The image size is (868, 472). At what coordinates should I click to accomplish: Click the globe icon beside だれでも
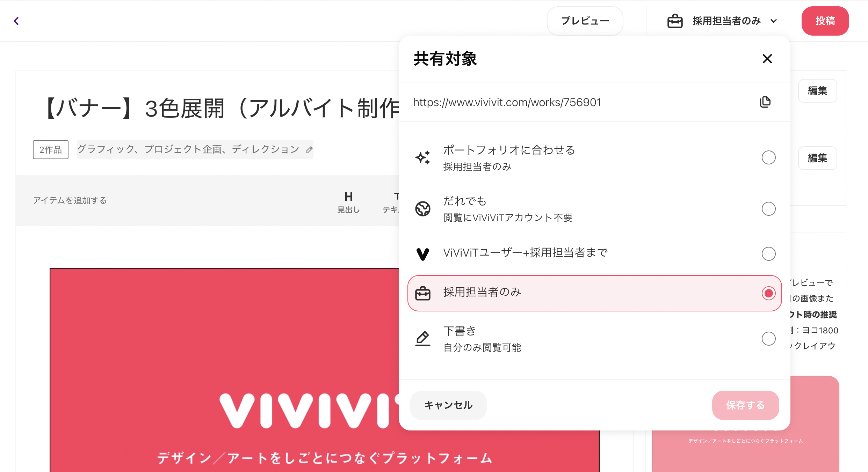[x=423, y=209]
